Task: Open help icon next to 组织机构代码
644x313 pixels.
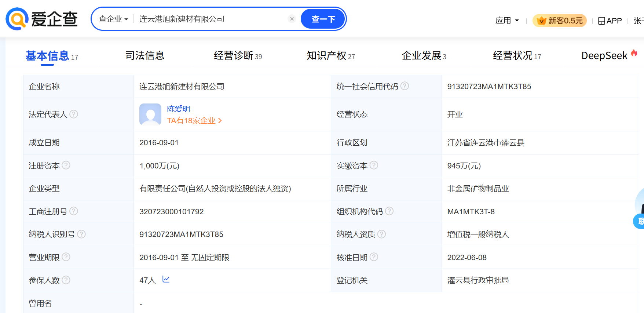Action: (389, 211)
